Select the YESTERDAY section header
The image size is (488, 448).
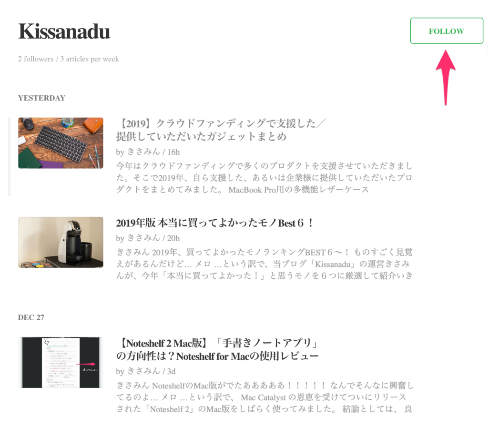[x=42, y=98]
